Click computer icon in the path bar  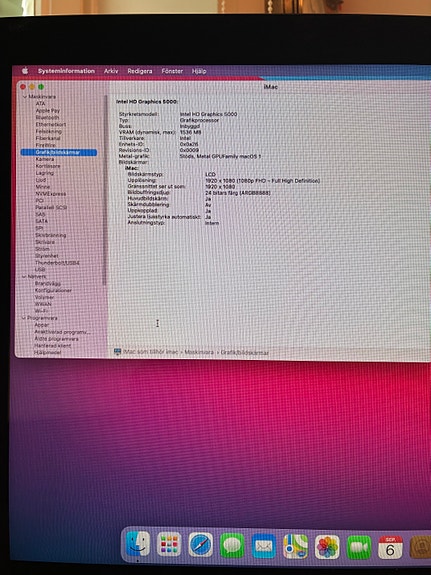(117, 351)
